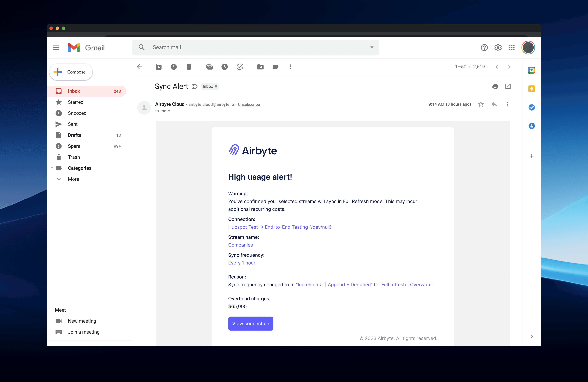Add email to Tasks
The image size is (588, 382).
pyautogui.click(x=240, y=67)
